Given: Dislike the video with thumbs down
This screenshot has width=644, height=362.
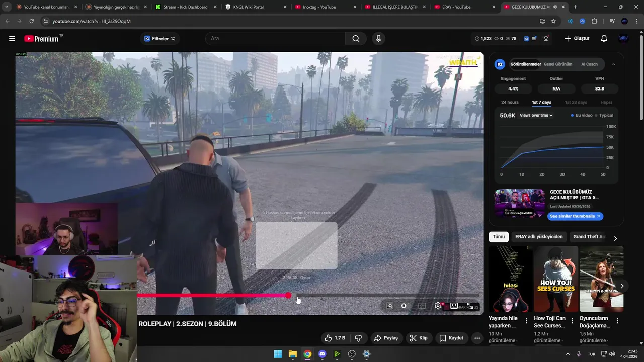Looking at the screenshot, I should [359, 338].
